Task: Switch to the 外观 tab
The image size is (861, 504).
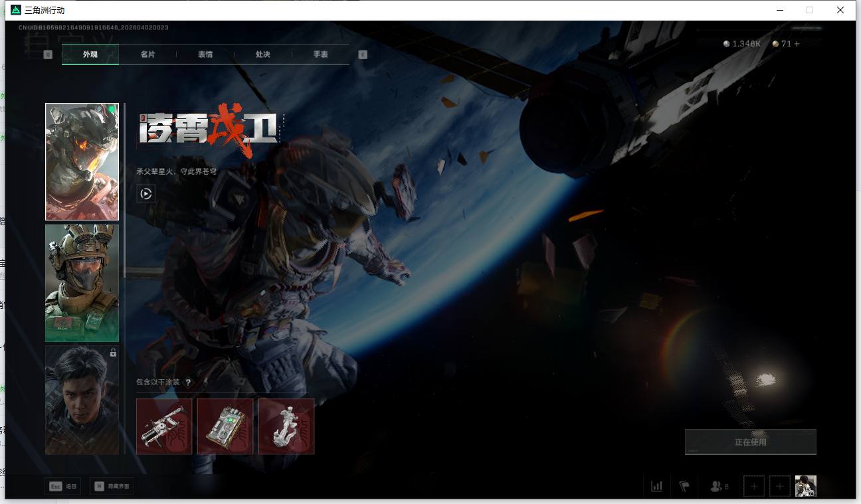Action: point(90,54)
